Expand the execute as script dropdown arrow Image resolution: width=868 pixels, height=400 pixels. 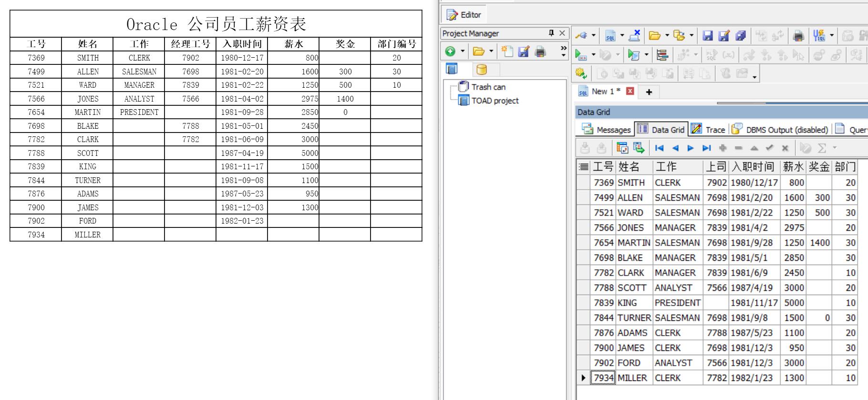point(646,55)
